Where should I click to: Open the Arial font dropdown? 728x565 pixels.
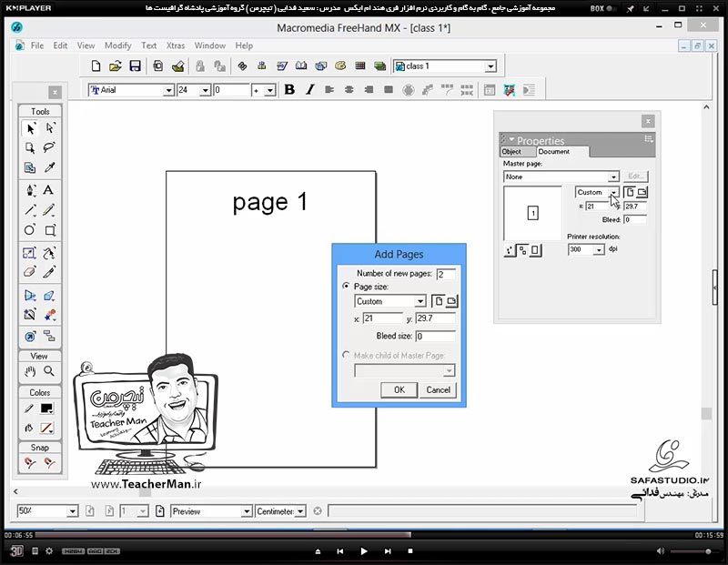[x=168, y=90]
